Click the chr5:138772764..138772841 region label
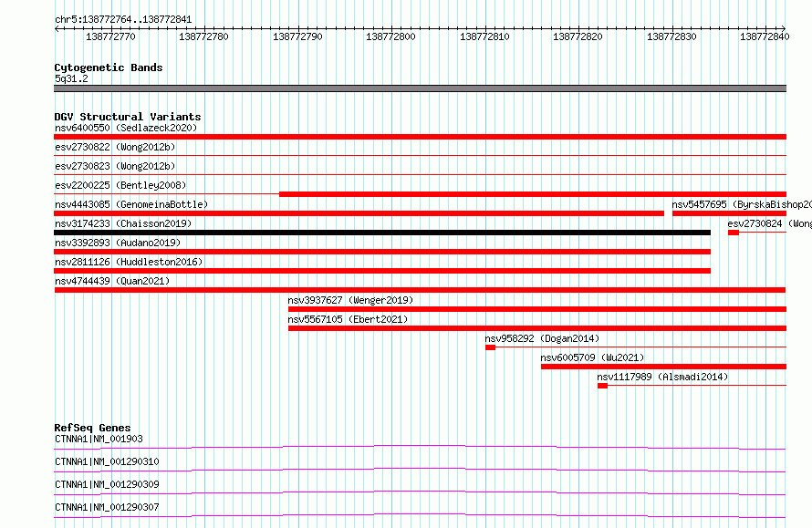Image resolution: width=812 pixels, height=528 pixels. coord(123,19)
